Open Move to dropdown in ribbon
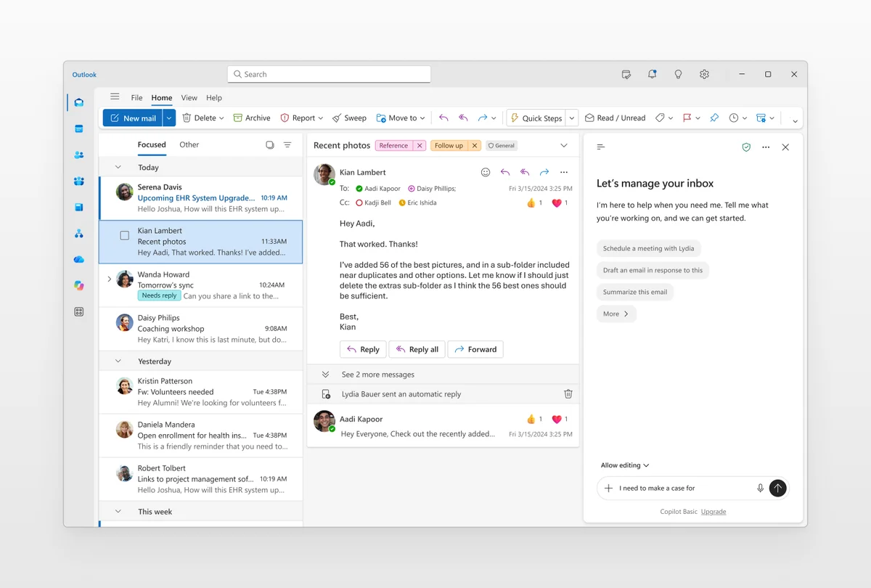Viewport: 871px width, 588px height. click(422, 118)
